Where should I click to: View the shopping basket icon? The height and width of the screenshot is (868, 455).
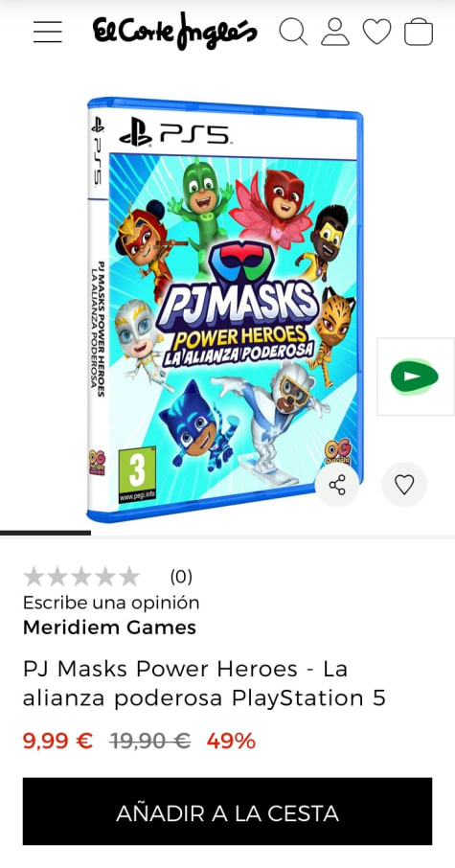419,32
